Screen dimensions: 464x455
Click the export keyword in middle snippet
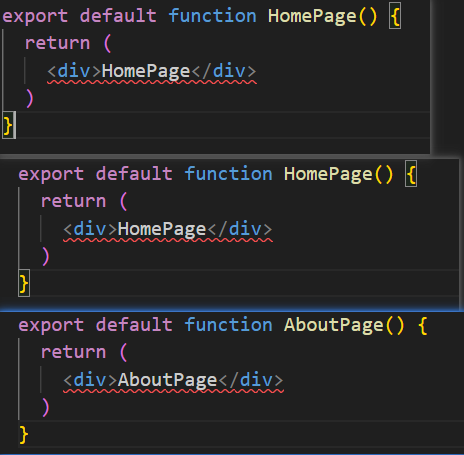[x=51, y=175]
